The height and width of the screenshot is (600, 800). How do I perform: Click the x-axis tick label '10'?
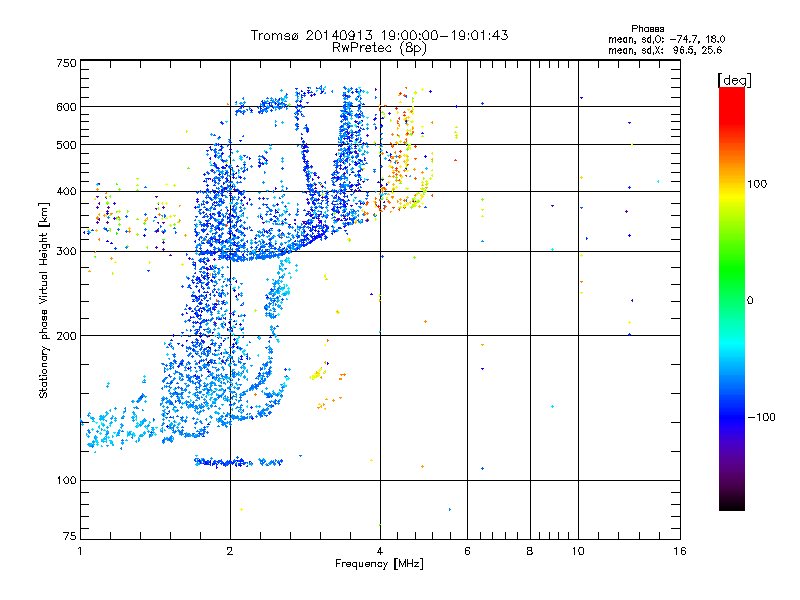(x=578, y=551)
